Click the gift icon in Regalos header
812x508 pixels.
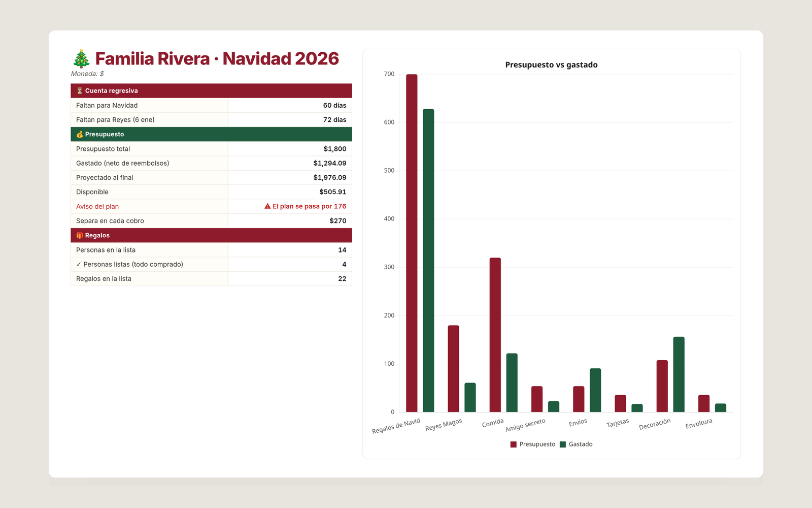[80, 236]
